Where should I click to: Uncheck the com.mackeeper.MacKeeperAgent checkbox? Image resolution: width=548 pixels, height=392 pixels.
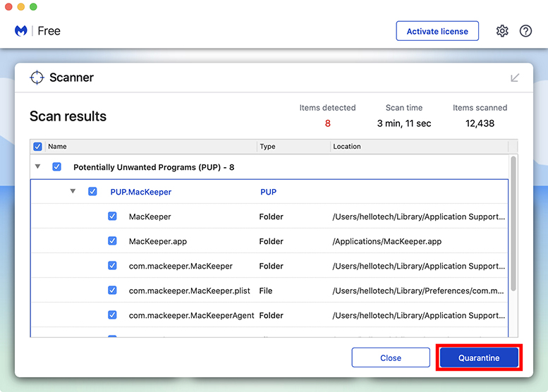coord(112,315)
